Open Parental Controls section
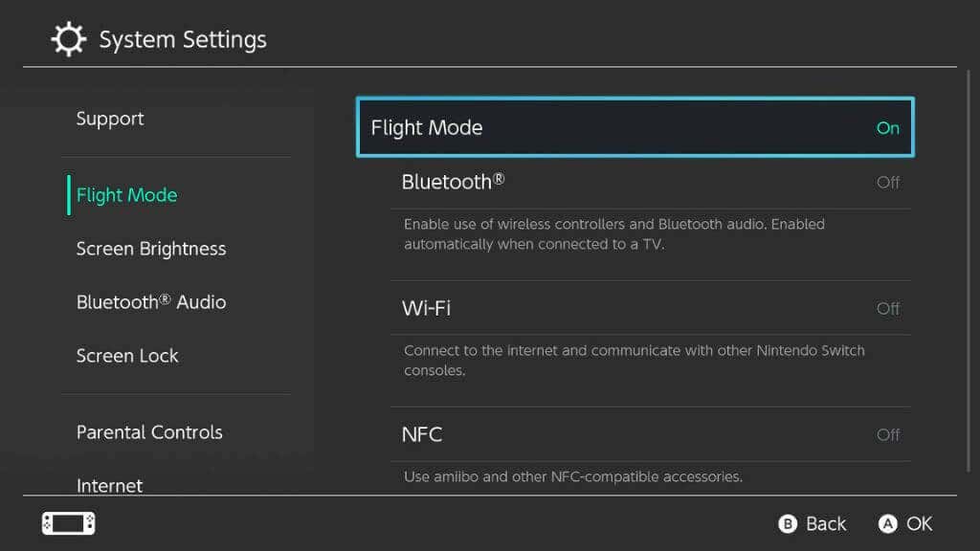980x551 pixels. pyautogui.click(x=149, y=432)
